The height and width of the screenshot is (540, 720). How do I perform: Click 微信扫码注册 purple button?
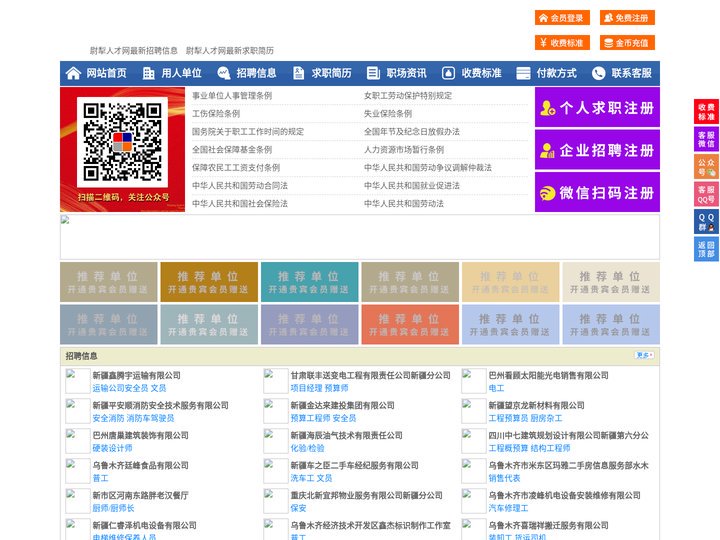coord(597,192)
